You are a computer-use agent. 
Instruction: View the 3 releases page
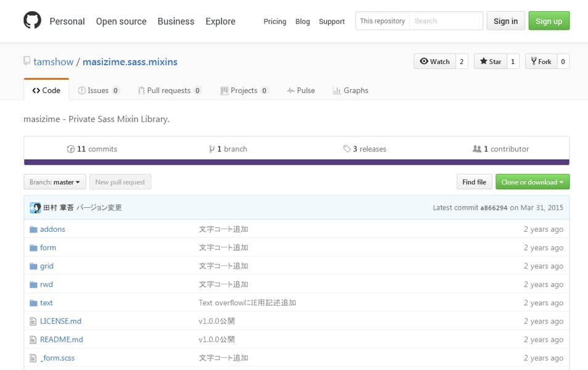(x=364, y=149)
